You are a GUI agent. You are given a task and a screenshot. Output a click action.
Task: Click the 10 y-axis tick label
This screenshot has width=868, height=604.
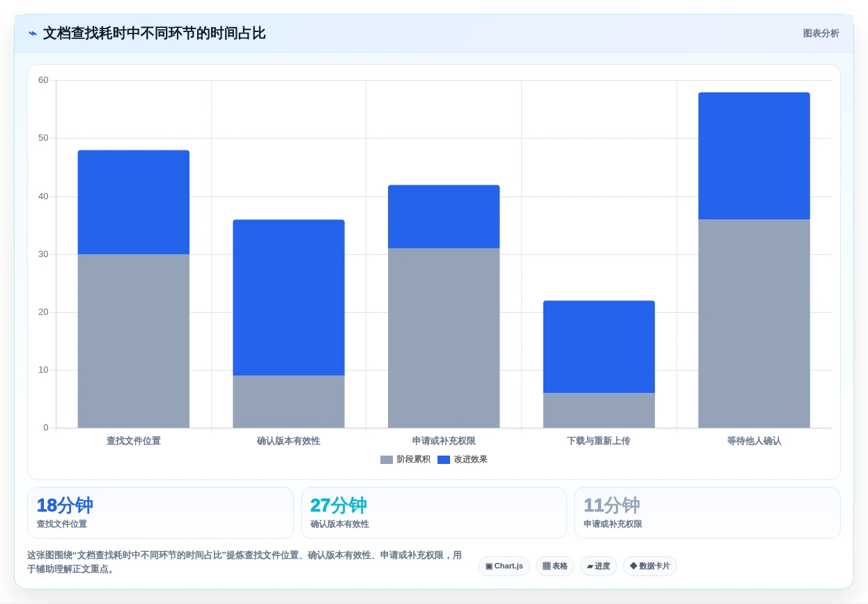tap(43, 370)
